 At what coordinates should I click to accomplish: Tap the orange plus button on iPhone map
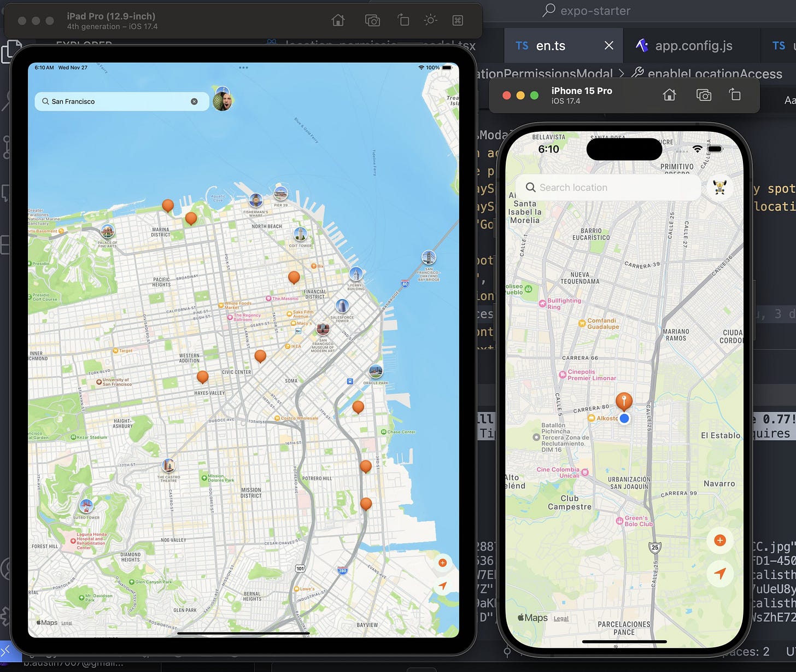[720, 540]
